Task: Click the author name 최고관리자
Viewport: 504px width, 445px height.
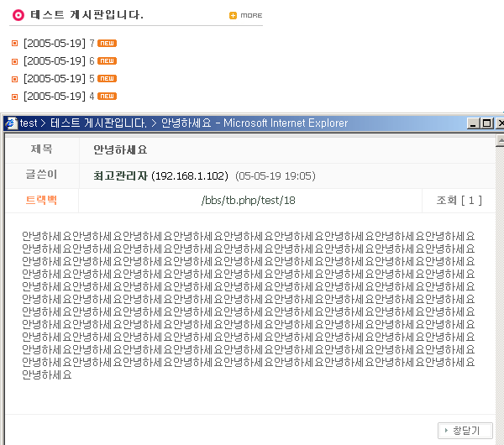Action: [x=120, y=175]
